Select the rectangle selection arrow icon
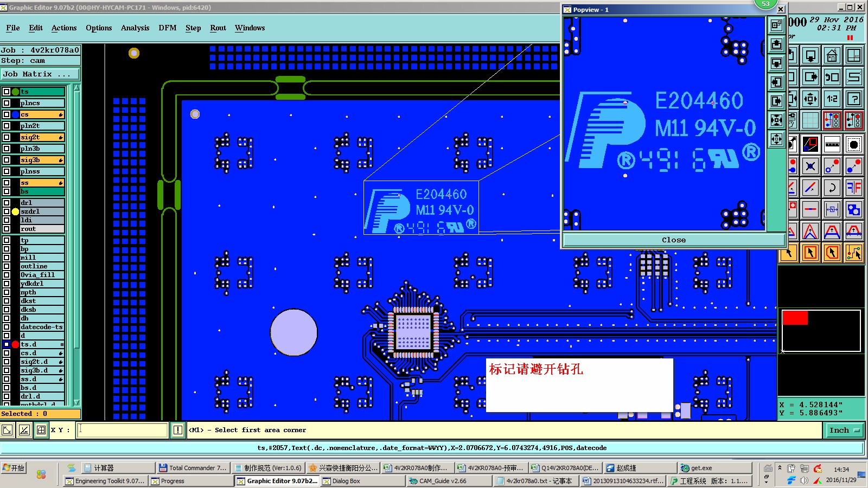868x488 pixels. click(810, 253)
